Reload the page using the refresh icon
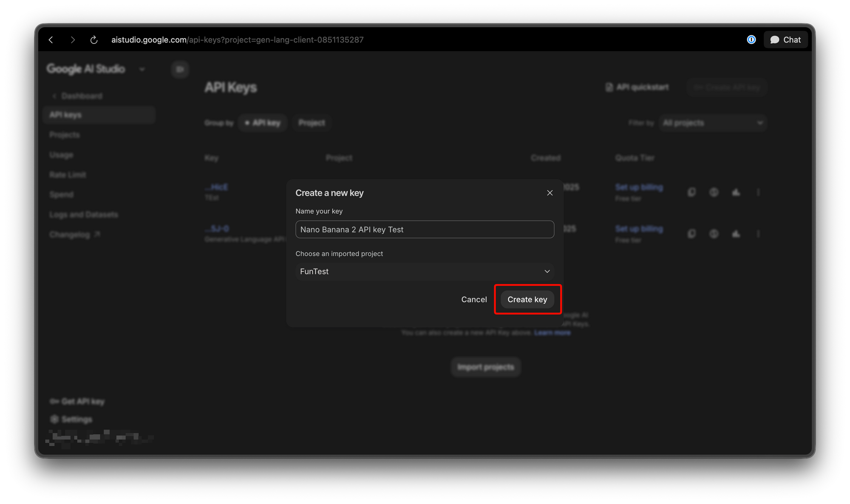The width and height of the screenshot is (850, 504). pos(94,40)
